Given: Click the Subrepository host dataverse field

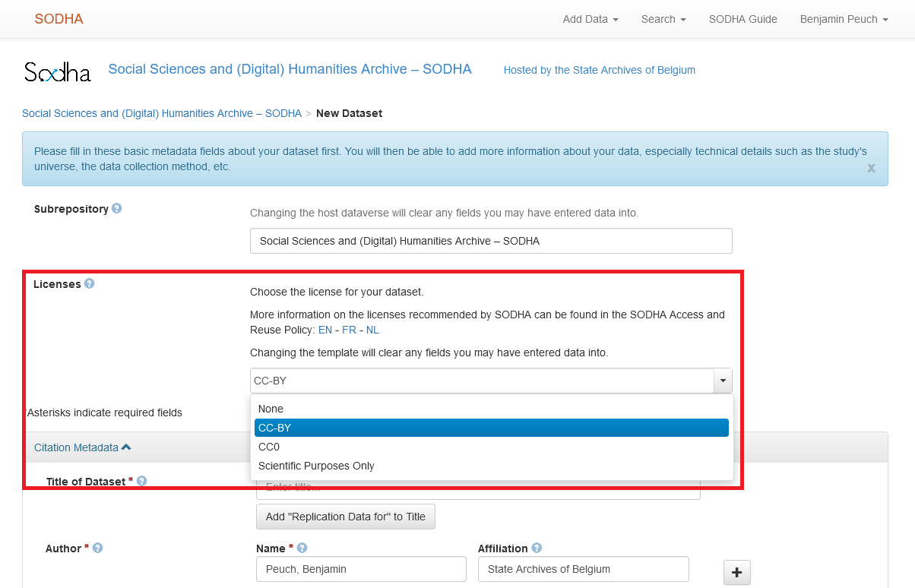Looking at the screenshot, I should click(491, 241).
